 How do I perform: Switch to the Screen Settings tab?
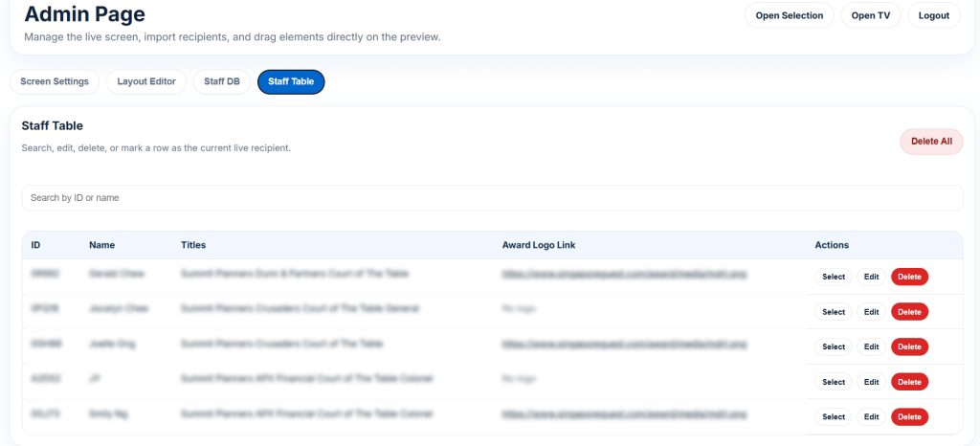55,82
